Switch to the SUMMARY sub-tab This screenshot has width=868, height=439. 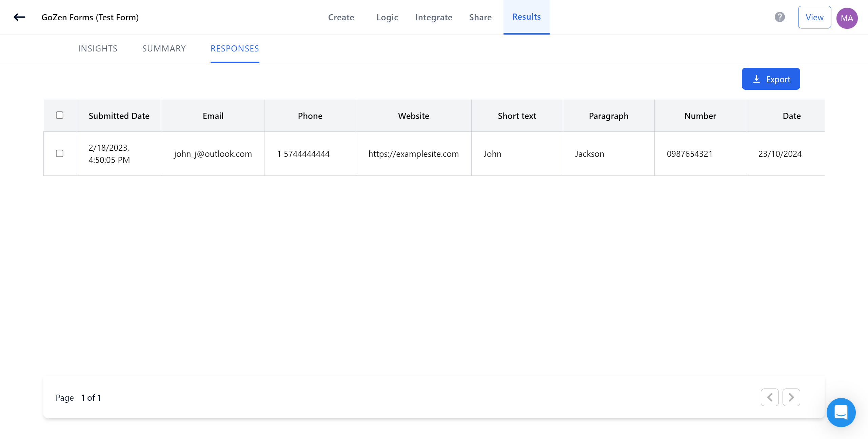pyautogui.click(x=164, y=48)
